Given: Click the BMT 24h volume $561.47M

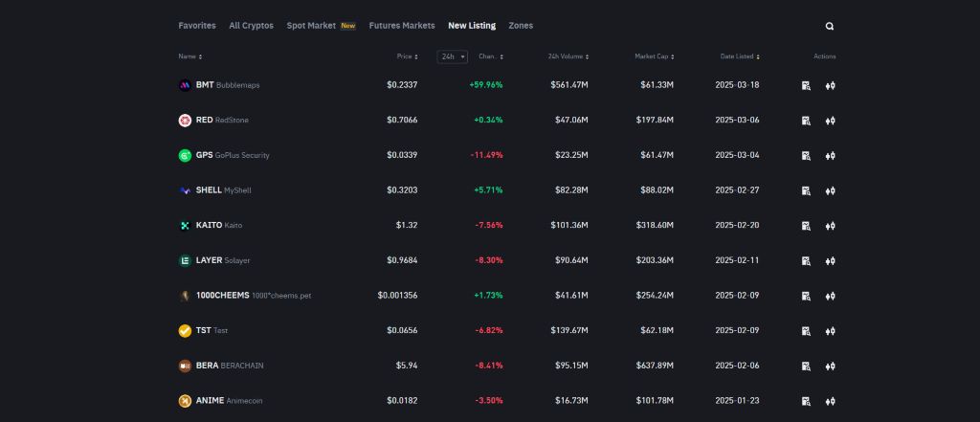Looking at the screenshot, I should (568, 85).
